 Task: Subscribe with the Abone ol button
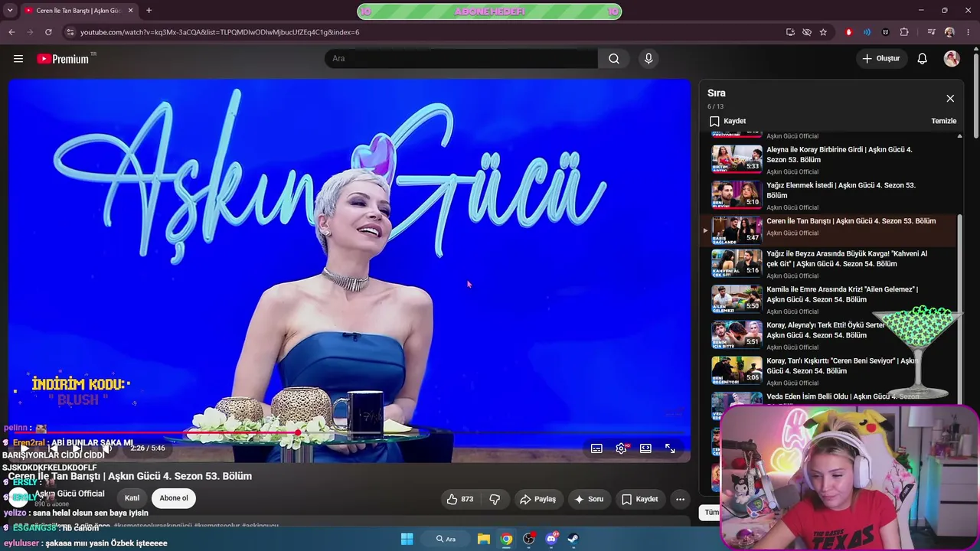pos(174,498)
